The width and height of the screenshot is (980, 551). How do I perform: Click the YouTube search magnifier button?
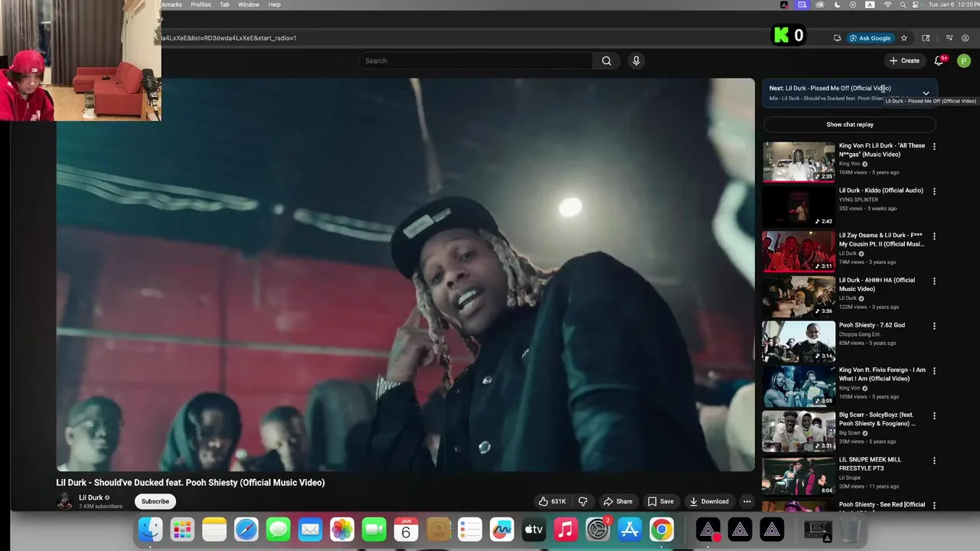pyautogui.click(x=606, y=60)
